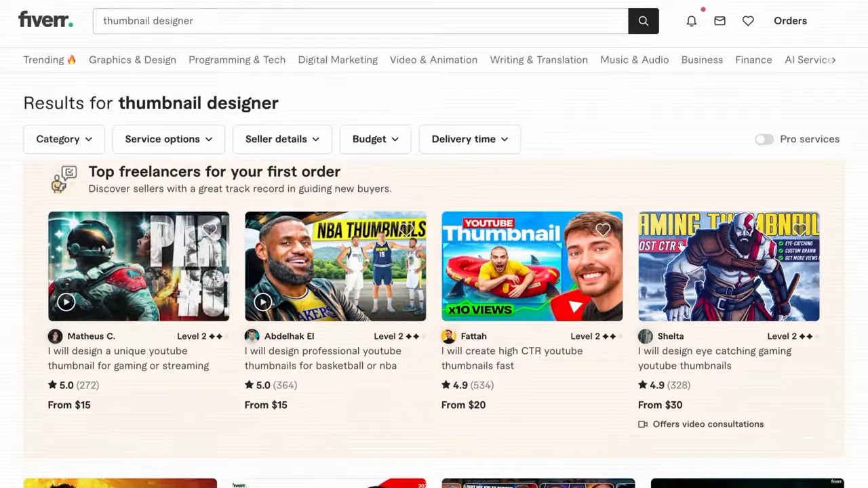Click the 4.9 (534) rating

point(467,385)
